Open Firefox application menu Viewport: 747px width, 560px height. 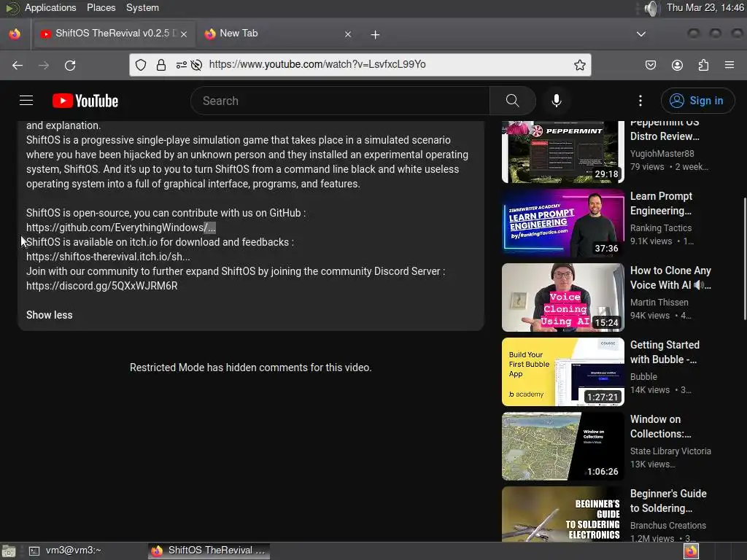(x=729, y=65)
